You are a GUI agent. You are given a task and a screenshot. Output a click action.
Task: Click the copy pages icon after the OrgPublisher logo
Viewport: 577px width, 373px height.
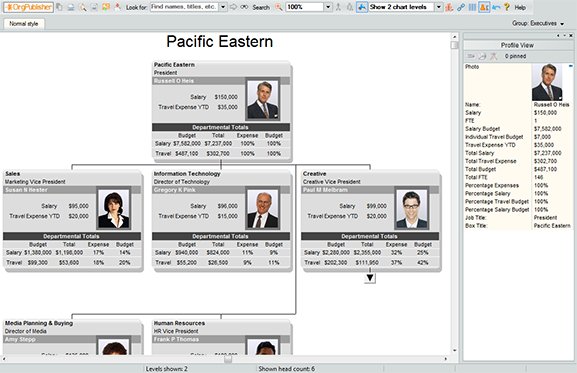point(59,7)
